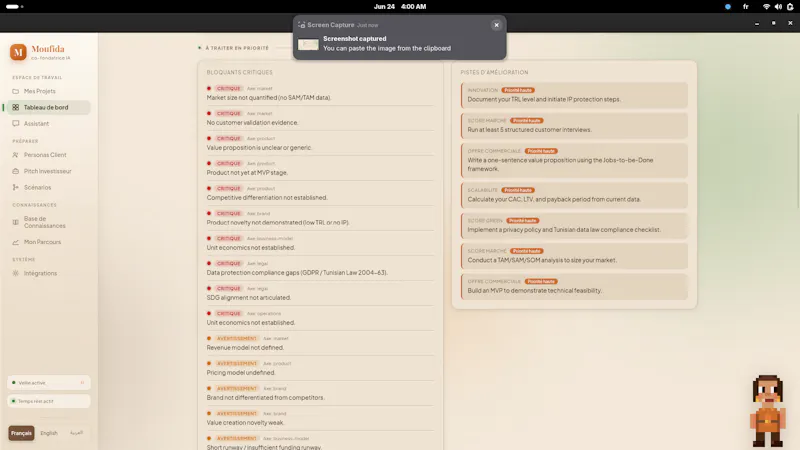
Task: Click 'Bloquants critiques' panel heading
Action: [239, 72]
